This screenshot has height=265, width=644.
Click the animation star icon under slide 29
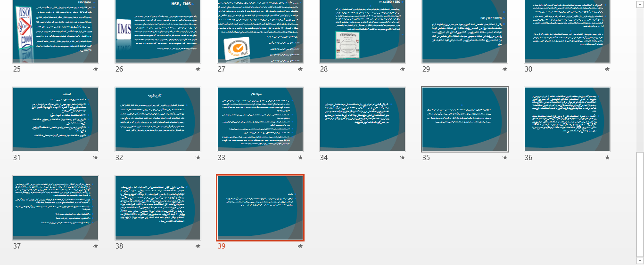(505, 69)
